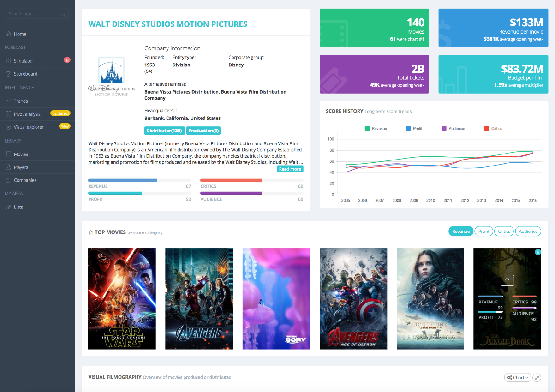
Task: Open the Rogue One poster
Action: (430, 299)
